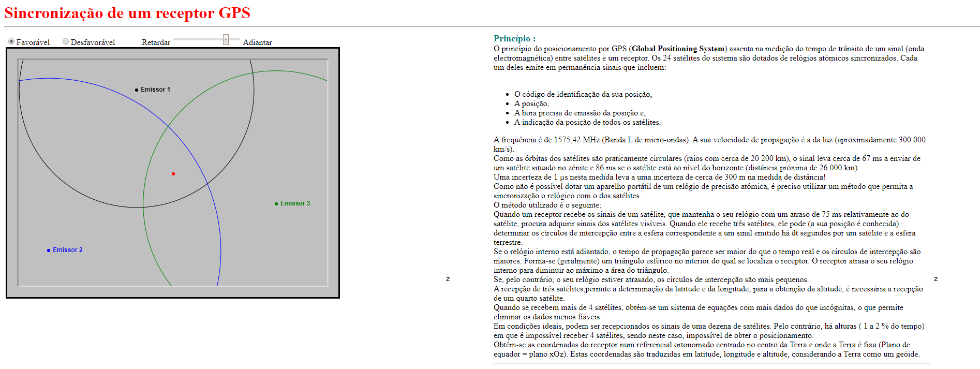This screenshot has height=369, width=980.
Task: Click the bullet item 'A posição,'
Action: pos(531,104)
